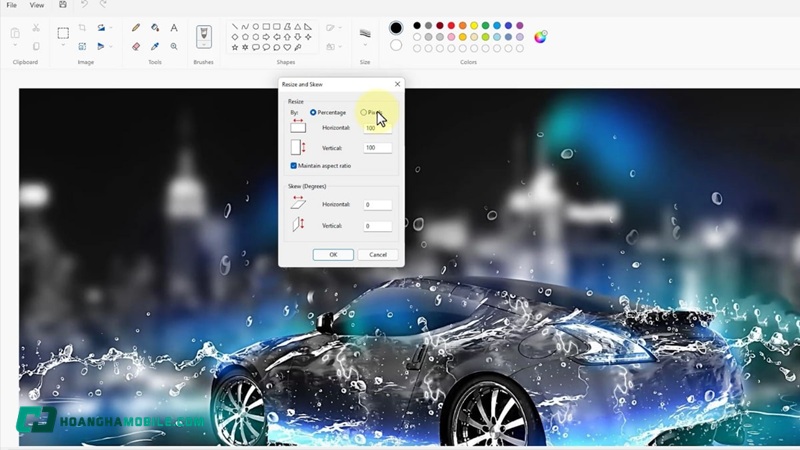
Task: Select the Color picker eyedropper tool
Action: click(x=155, y=46)
